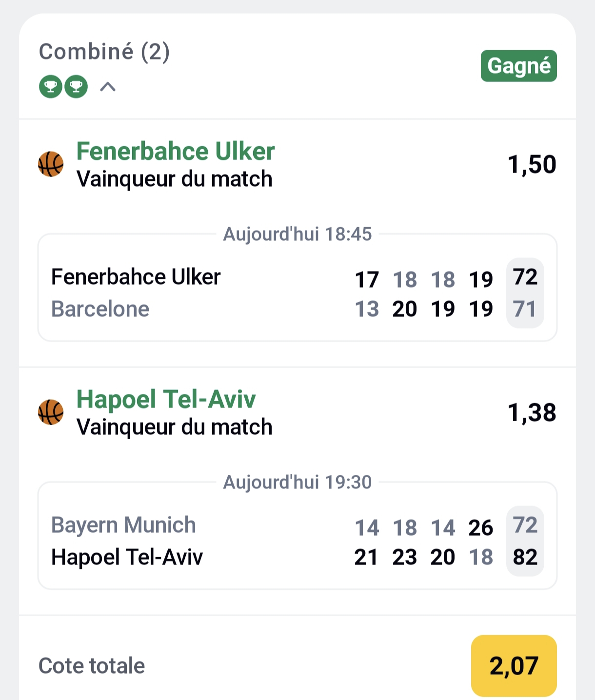Image resolution: width=595 pixels, height=700 pixels.
Task: Click the basketball icon beside Fenerbahce Ulker
Action: tap(51, 164)
